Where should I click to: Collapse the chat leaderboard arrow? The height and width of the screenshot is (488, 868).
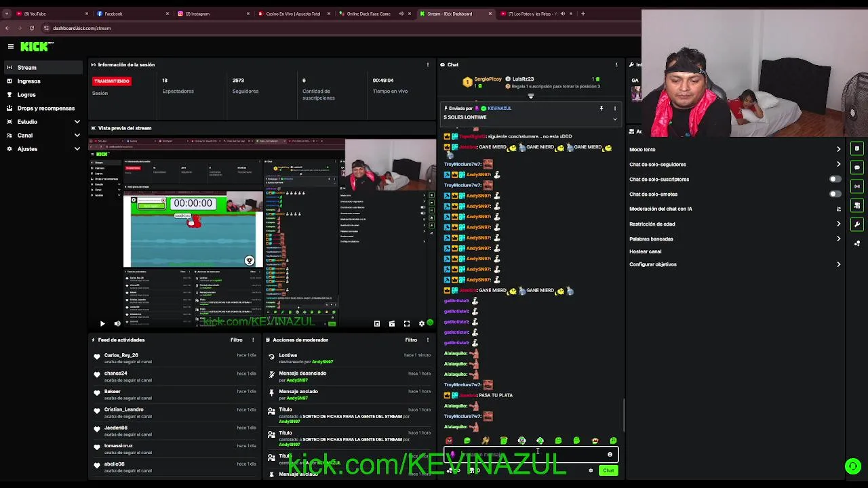(531, 96)
